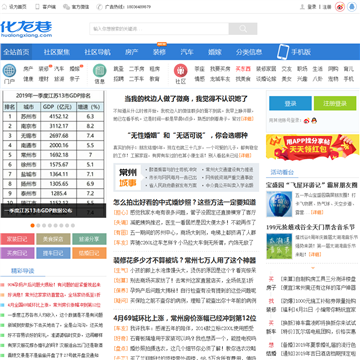
Task: Click the 招聘 link in 信息 section
Action: coord(118,79)
